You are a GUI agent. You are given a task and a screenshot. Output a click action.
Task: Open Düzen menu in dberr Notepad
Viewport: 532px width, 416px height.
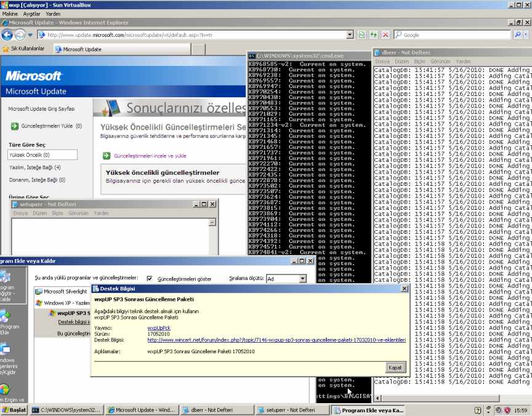coord(401,62)
